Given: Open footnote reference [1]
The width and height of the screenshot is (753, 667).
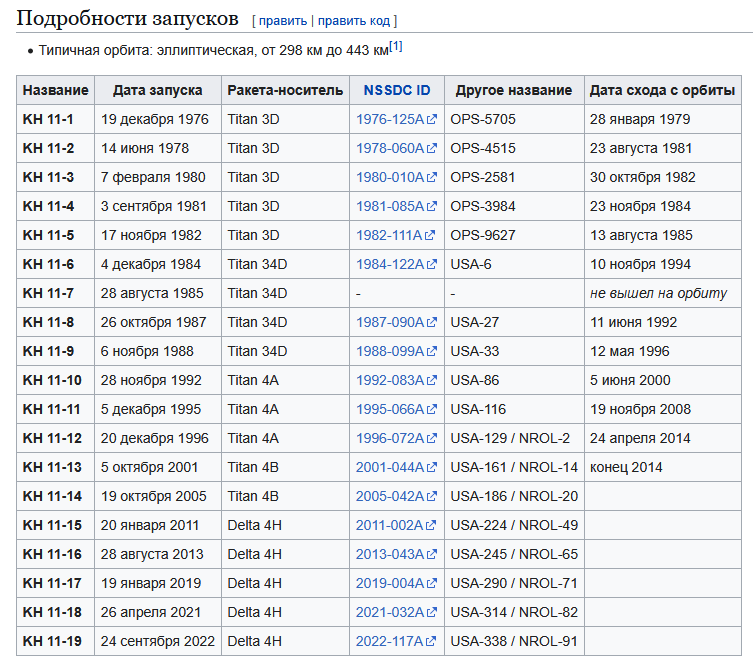Looking at the screenshot, I should 396,47.
